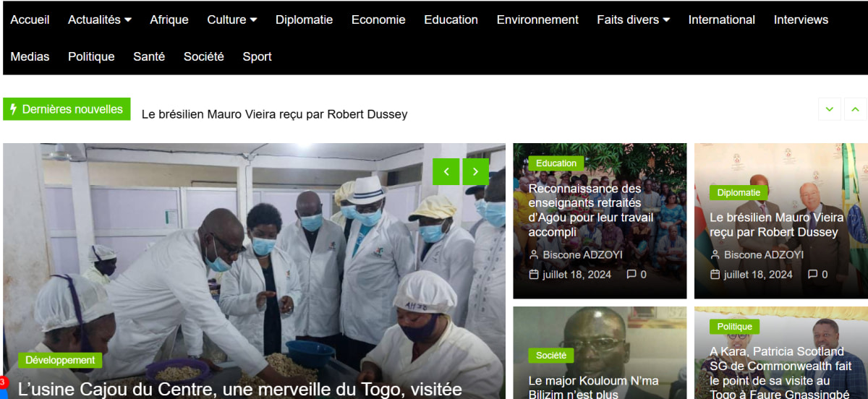Click juillet 18, 2024 on Diplomatie card
Screen dimensions: 868x399
[758, 275]
